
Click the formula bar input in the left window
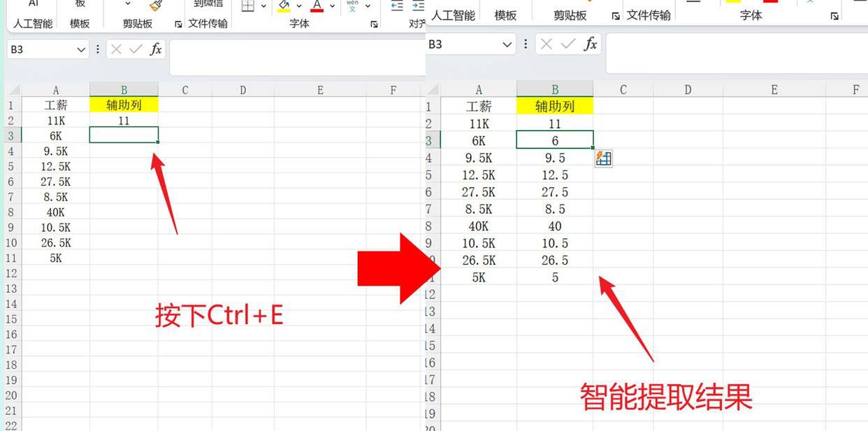click(x=297, y=57)
